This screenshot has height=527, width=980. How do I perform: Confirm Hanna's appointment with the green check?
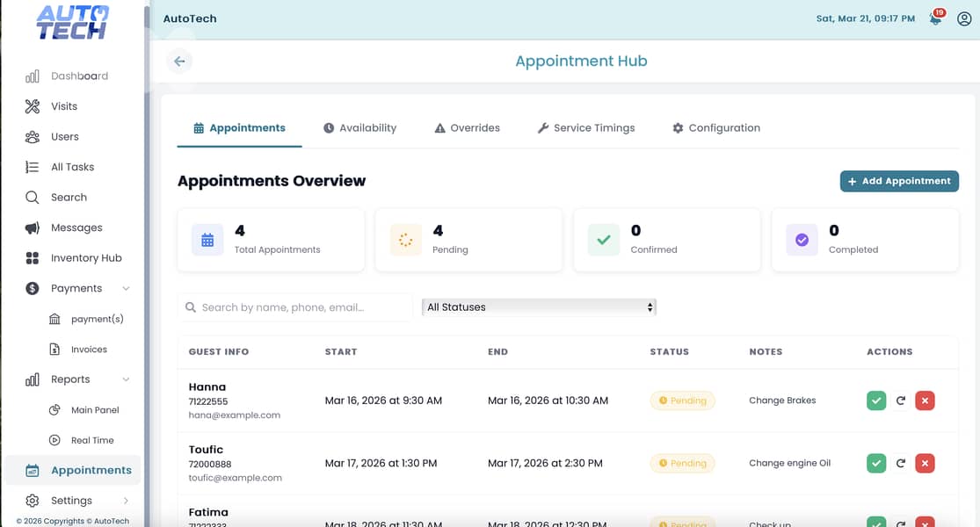(875, 400)
